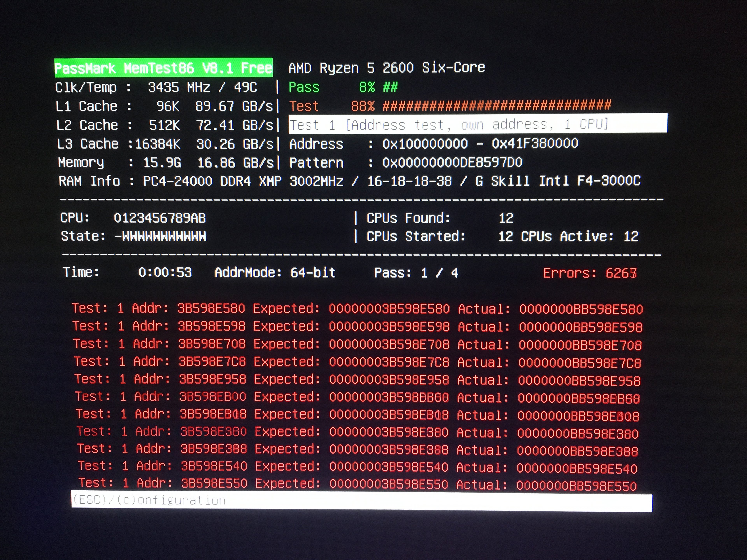Click the AddrMode: 64-bit label
This screenshot has height=560, width=747.
click(x=275, y=272)
